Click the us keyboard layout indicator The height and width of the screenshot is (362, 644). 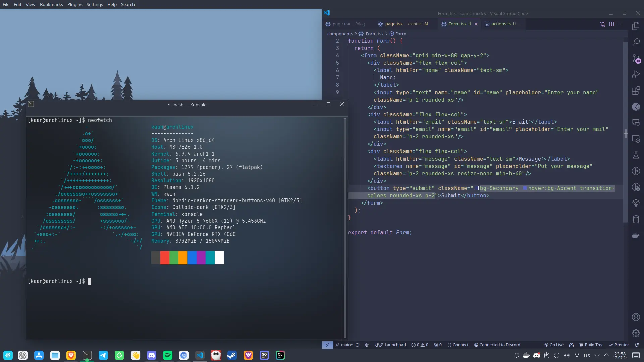click(x=587, y=356)
